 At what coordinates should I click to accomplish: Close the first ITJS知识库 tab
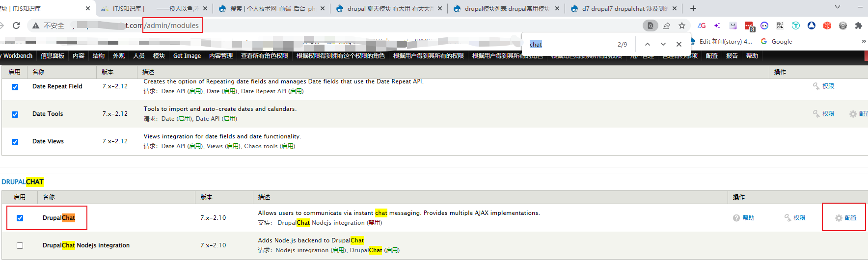click(88, 8)
